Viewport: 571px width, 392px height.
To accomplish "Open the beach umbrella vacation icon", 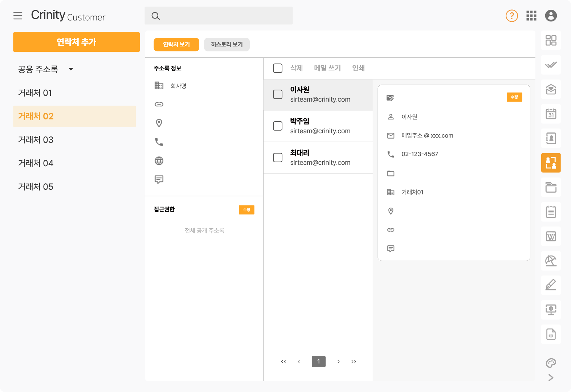I will [551, 261].
